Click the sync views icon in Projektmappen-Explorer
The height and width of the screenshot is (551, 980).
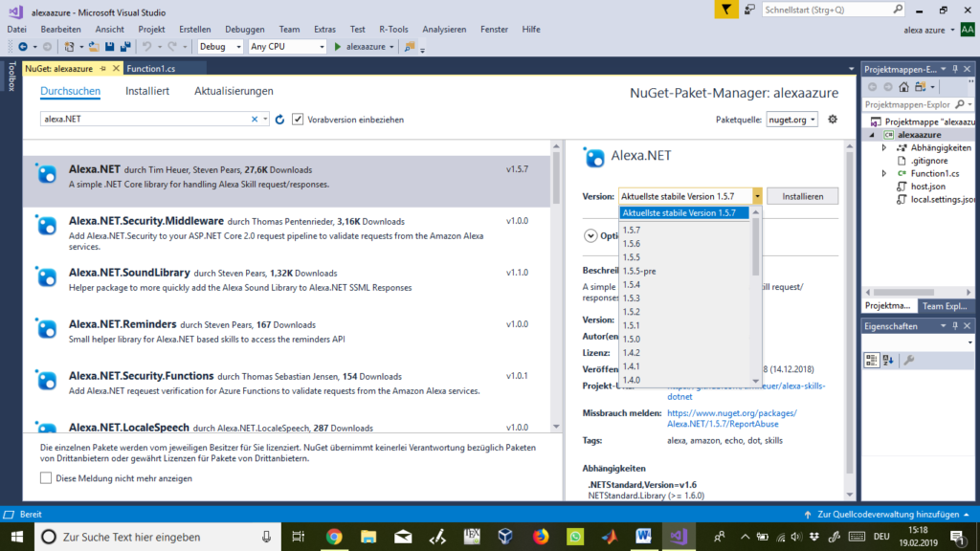[x=920, y=87]
